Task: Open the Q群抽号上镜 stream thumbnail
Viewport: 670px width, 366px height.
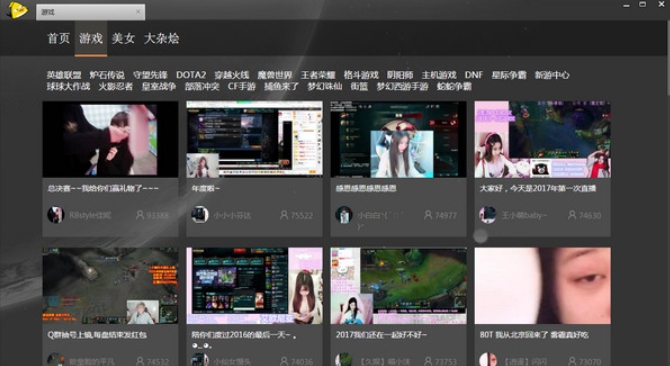Action: point(110,286)
